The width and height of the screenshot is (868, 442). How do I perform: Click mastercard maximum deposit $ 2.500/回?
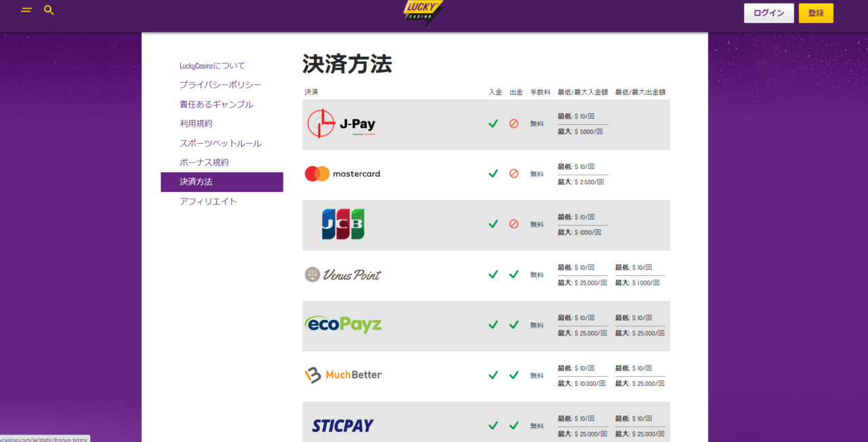click(x=580, y=182)
